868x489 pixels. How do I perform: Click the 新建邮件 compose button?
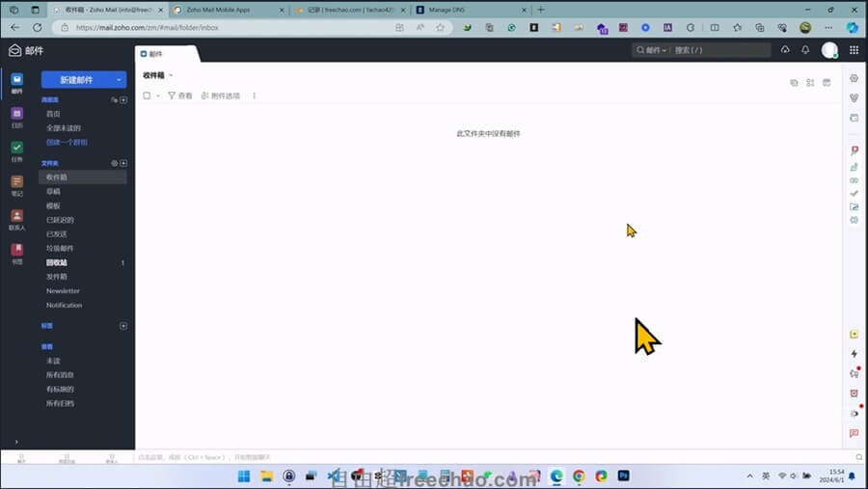76,80
